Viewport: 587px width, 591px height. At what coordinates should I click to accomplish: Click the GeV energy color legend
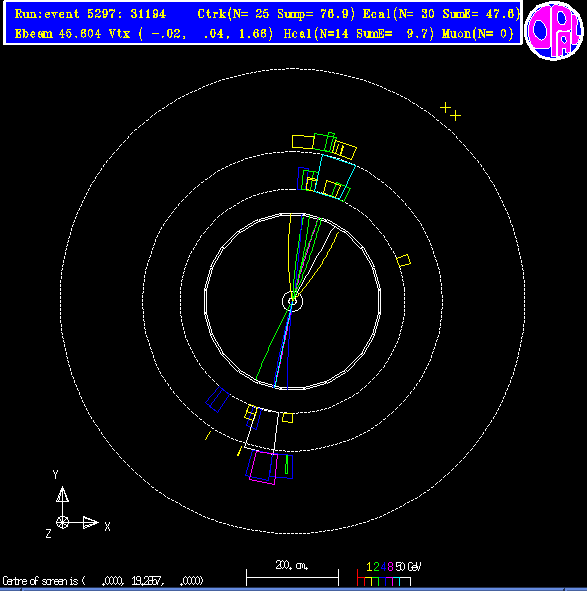click(x=388, y=574)
